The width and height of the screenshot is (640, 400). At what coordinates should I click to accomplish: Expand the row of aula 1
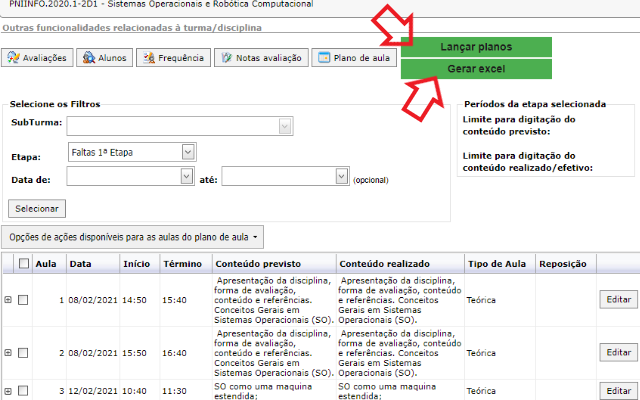click(x=8, y=300)
